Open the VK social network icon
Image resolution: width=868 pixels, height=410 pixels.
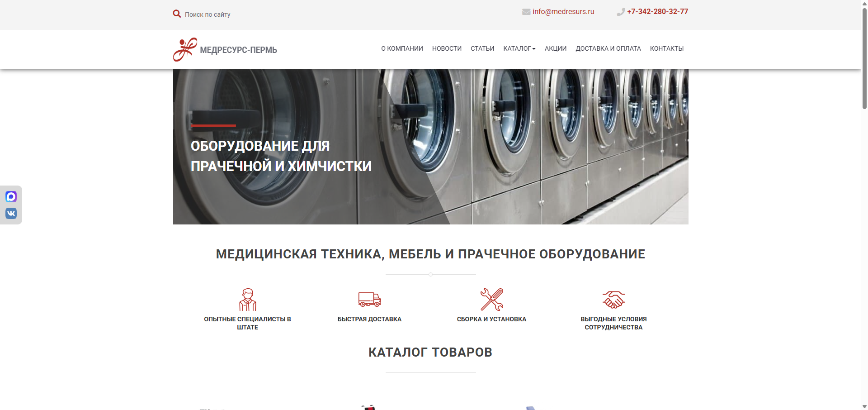[11, 213]
